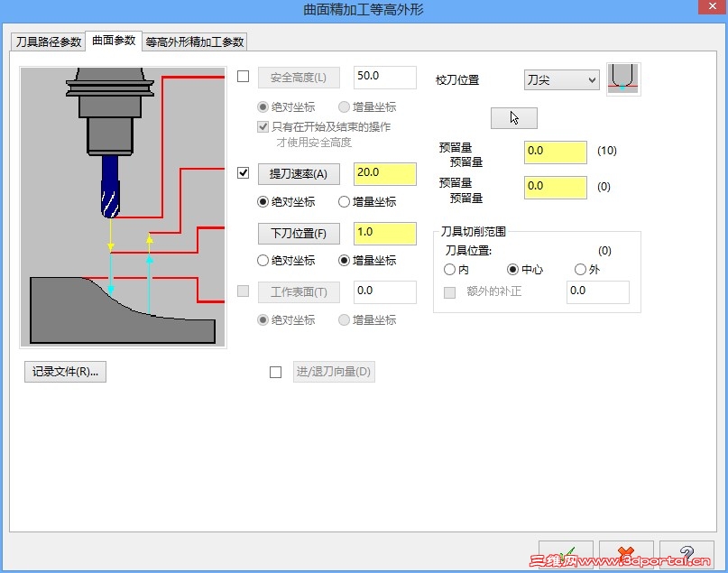Click the 进/退刀向量(D) button
The image size is (728, 573).
pos(334,372)
